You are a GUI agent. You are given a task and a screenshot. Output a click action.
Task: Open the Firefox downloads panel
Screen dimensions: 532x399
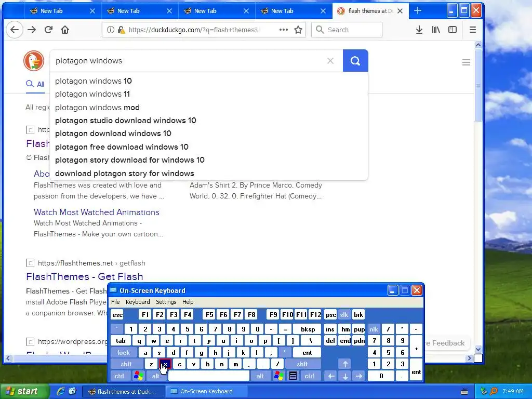[x=419, y=30]
